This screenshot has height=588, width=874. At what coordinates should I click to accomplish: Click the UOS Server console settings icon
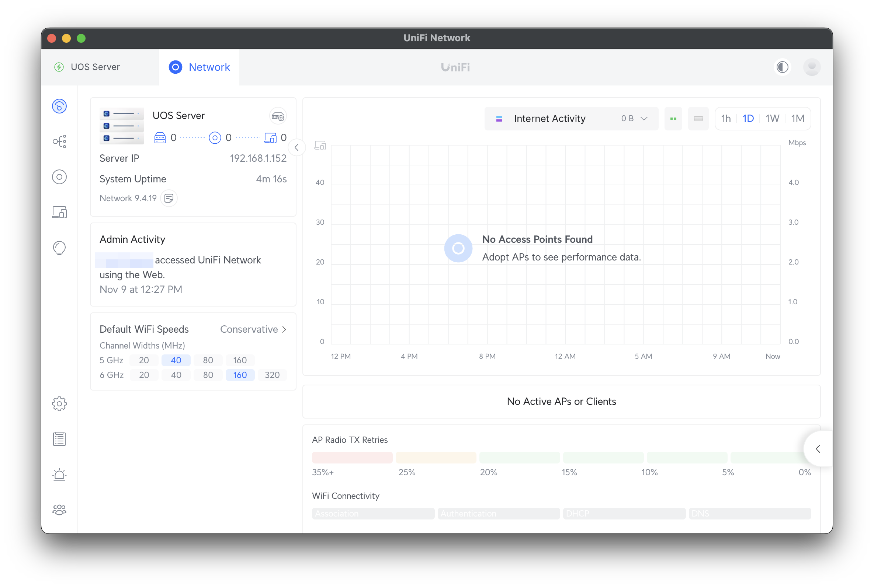pyautogui.click(x=278, y=116)
